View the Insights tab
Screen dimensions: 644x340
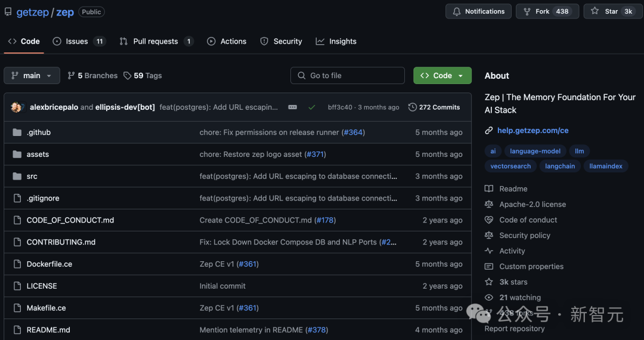[336, 42]
